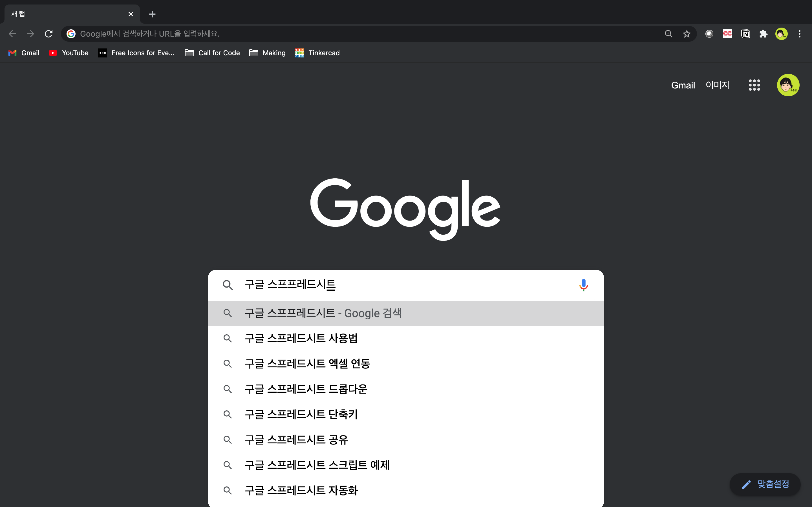Image resolution: width=812 pixels, height=507 pixels.
Task: Open Chrome's three-dot menu
Action: click(x=799, y=34)
